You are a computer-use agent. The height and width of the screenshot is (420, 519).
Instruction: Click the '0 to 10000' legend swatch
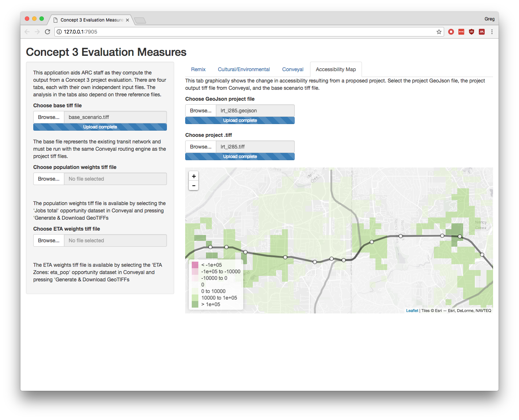click(195, 291)
